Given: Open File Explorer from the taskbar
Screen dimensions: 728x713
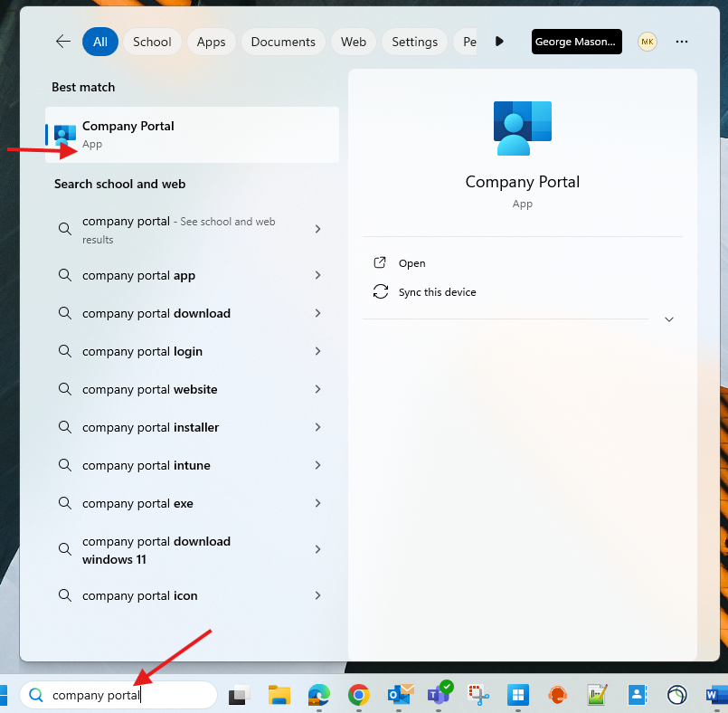Looking at the screenshot, I should tap(279, 695).
